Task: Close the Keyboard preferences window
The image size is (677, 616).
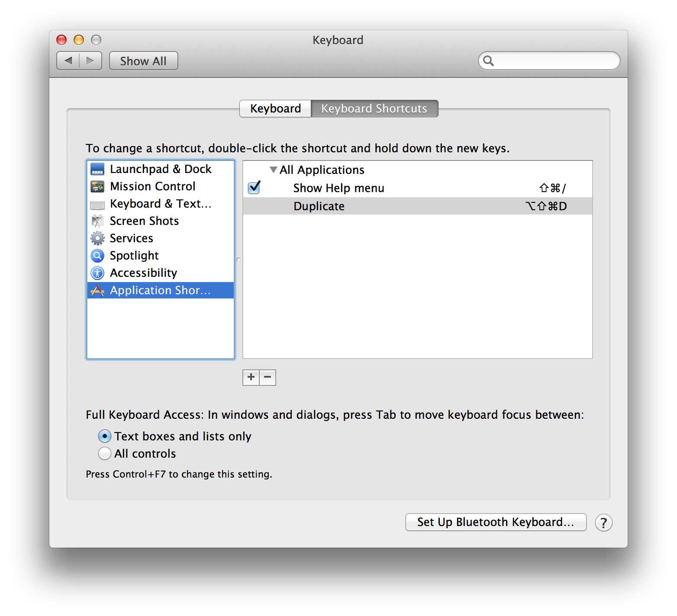Action: pos(61,40)
